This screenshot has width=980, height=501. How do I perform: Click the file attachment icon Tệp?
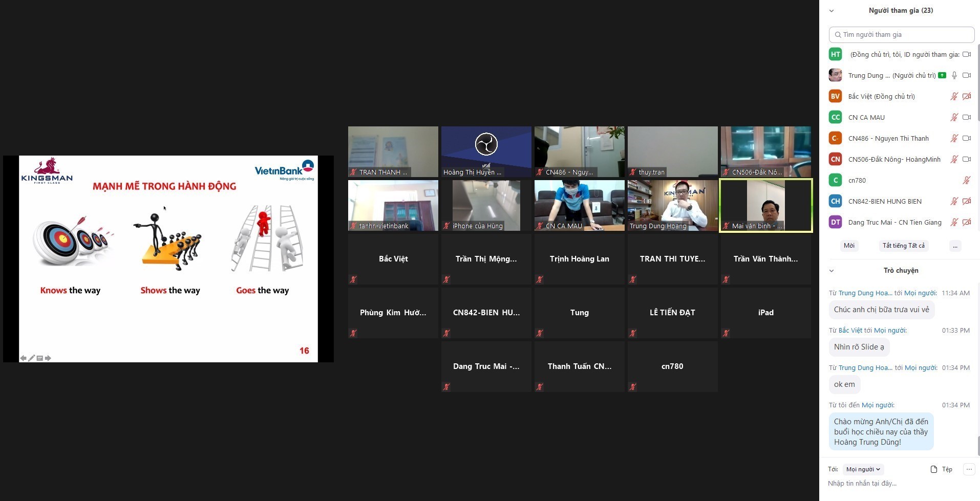941,469
